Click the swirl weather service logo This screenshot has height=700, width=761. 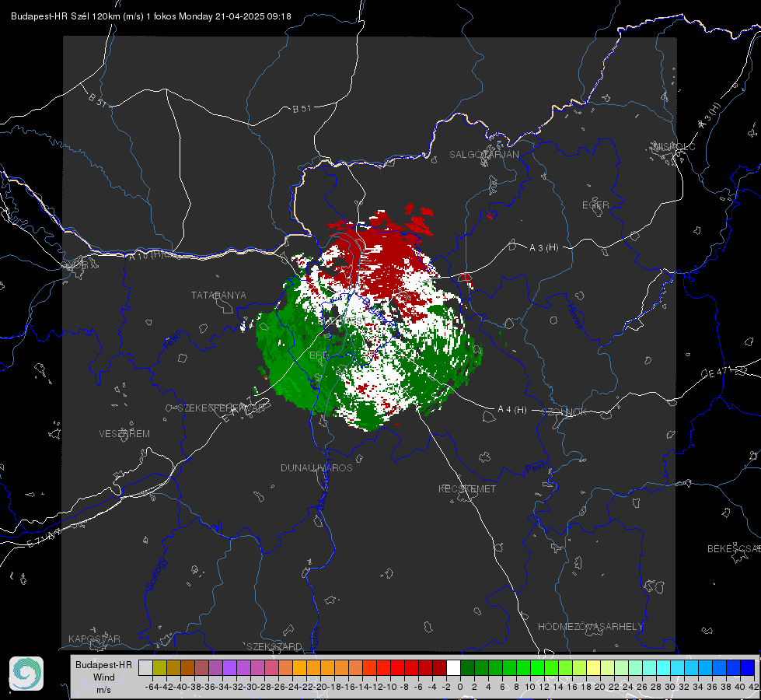26,674
